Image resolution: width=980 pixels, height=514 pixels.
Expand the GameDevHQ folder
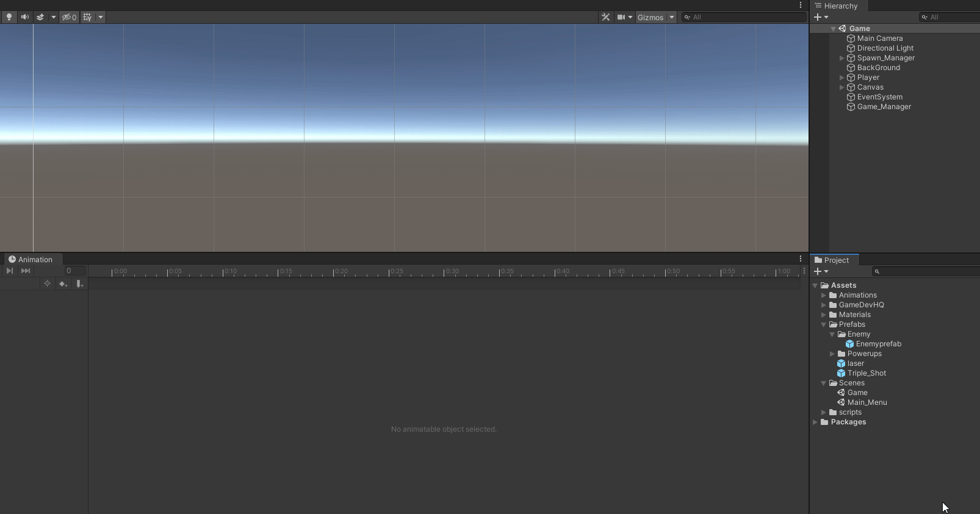(824, 305)
